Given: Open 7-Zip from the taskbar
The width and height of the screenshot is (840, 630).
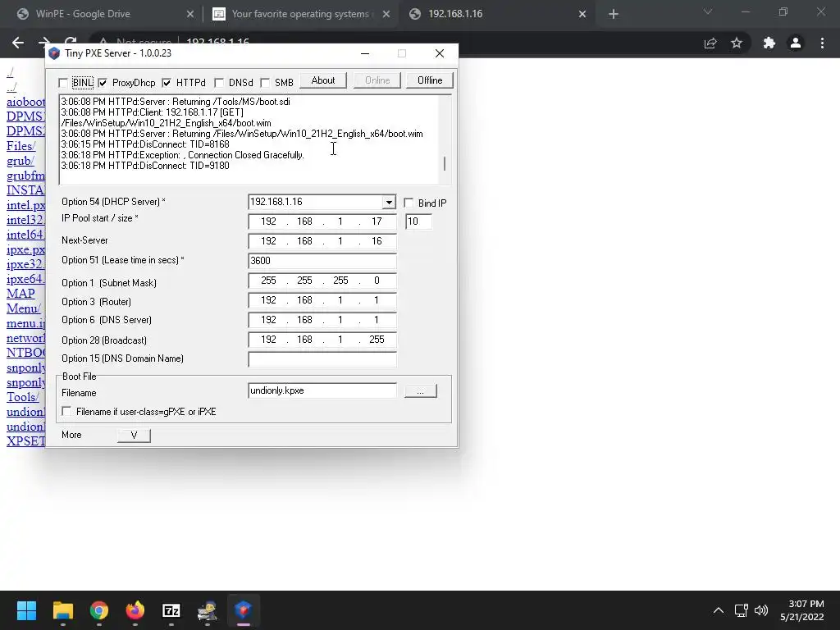Looking at the screenshot, I should tap(171, 610).
